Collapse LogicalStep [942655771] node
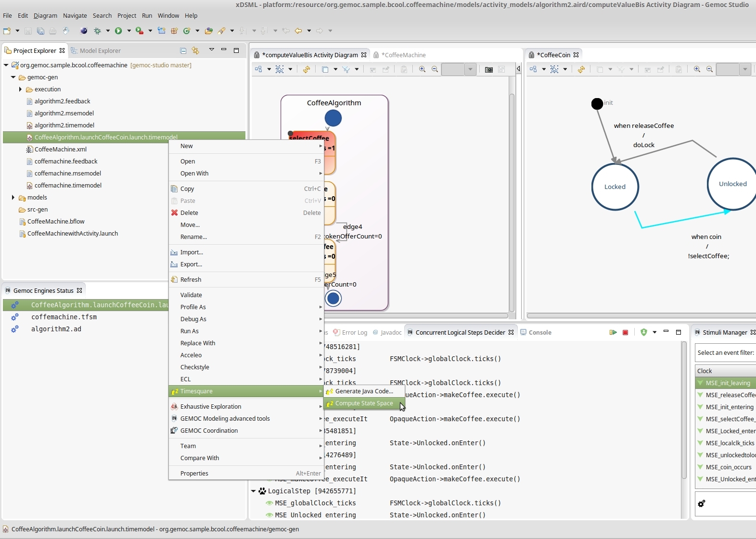 tap(254, 491)
